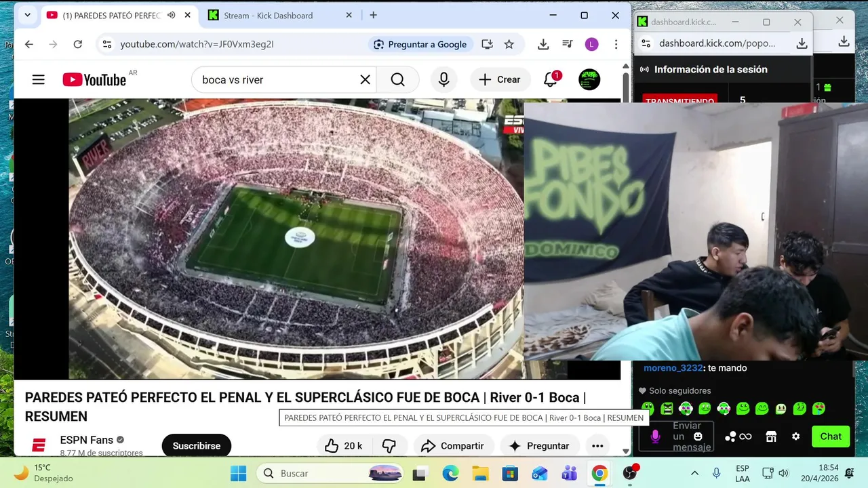Open the ESPN Fans channel logo
Screen dimensions: 868x488
point(39,445)
